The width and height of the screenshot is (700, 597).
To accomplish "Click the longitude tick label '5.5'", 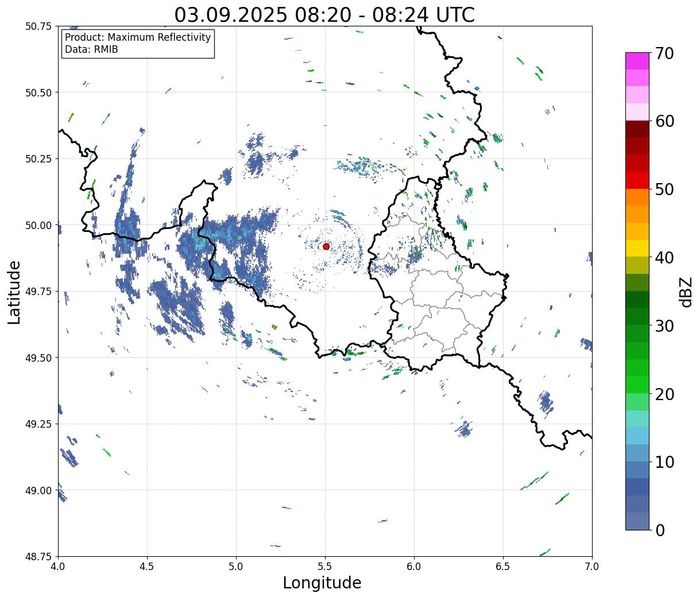I will tap(325, 566).
